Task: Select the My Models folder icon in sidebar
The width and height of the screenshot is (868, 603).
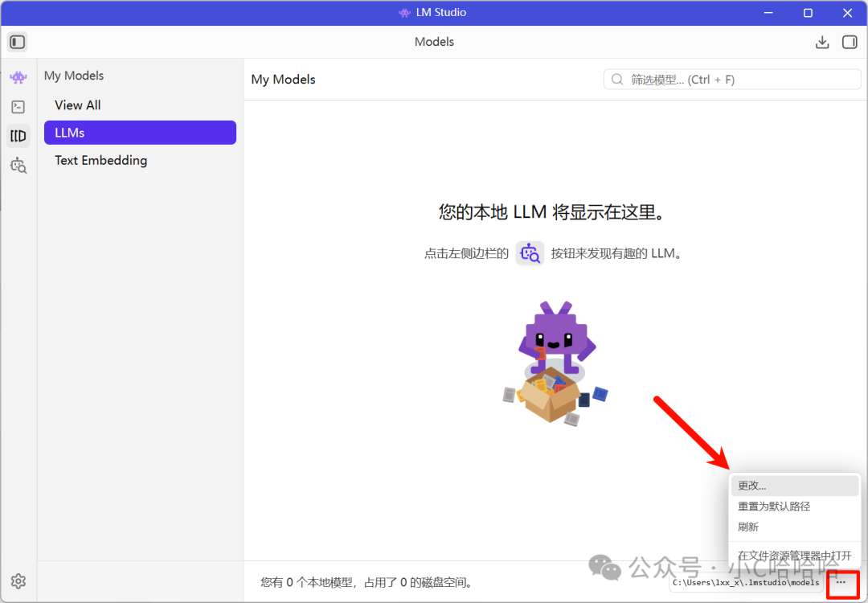Action: click(18, 136)
